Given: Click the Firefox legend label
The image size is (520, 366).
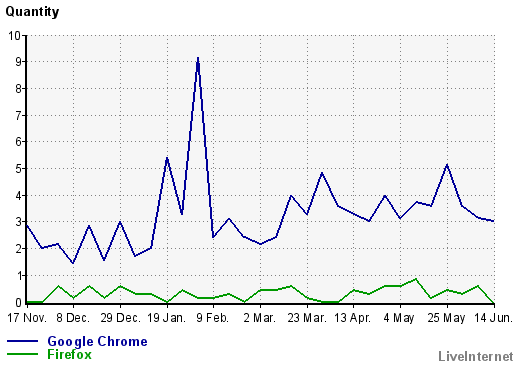Looking at the screenshot, I should click(x=69, y=354).
